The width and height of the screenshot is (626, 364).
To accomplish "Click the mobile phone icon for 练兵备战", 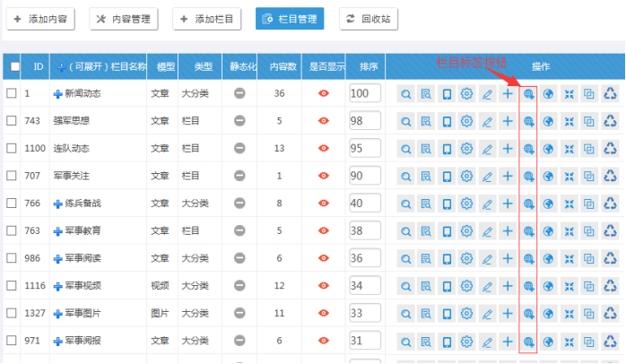I will [447, 204].
